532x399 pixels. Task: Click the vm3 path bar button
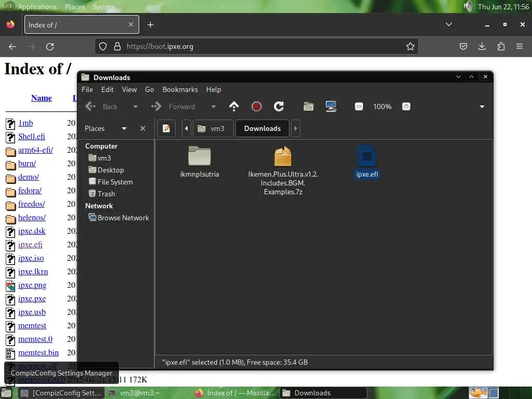coord(212,128)
